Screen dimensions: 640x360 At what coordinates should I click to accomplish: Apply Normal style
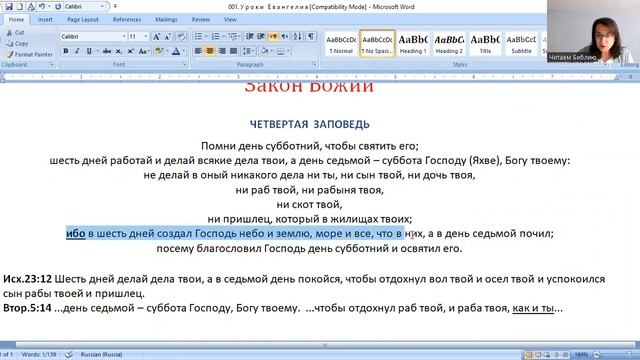(341, 44)
